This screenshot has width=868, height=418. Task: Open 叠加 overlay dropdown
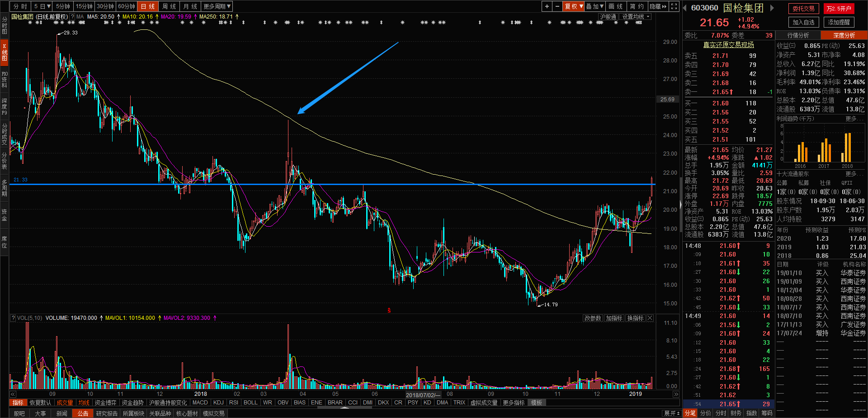tap(595, 6)
